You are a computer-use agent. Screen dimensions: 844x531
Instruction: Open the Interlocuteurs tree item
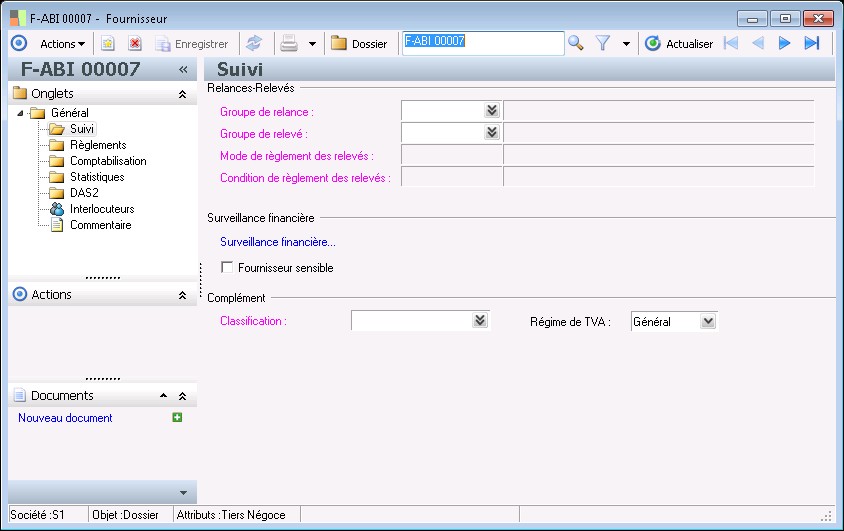tap(102, 209)
